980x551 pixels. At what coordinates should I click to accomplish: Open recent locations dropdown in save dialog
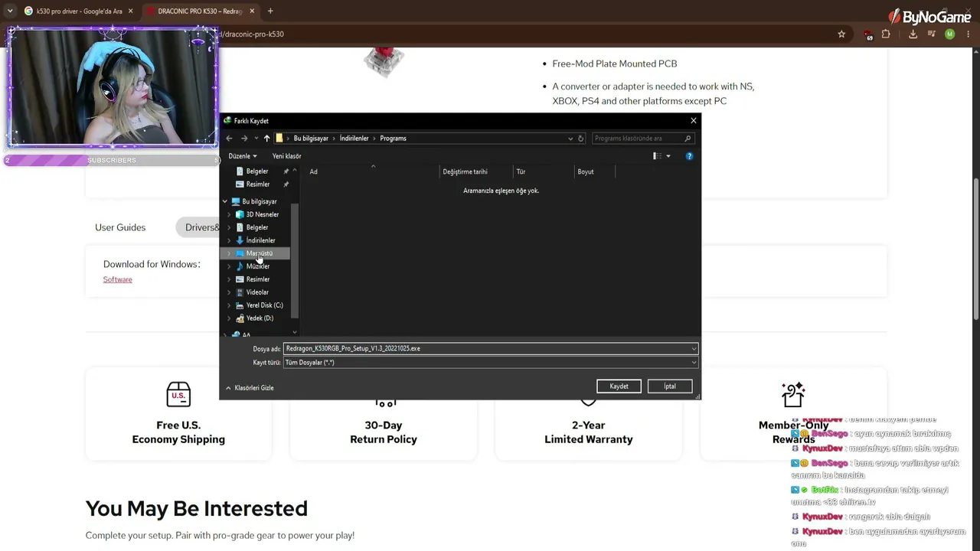tap(256, 139)
